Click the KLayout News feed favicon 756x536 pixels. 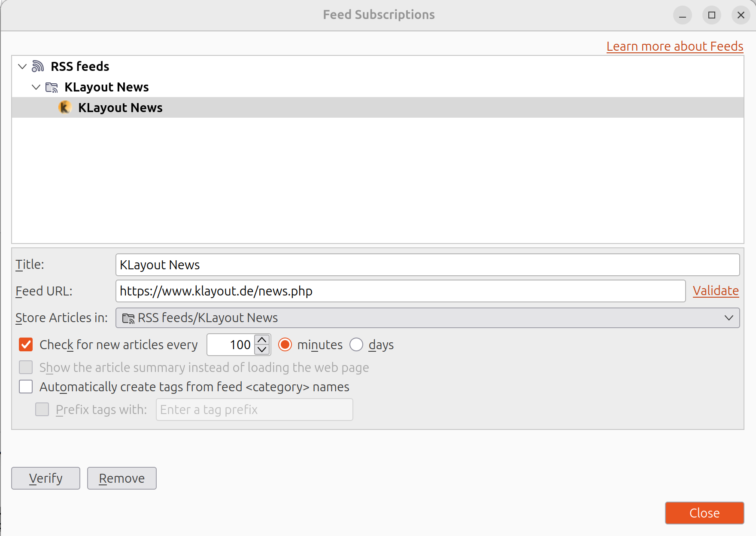(x=64, y=107)
